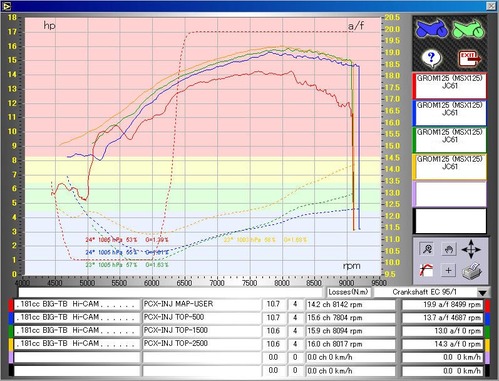
Task: Select the empty black run box
Action: click(x=450, y=221)
